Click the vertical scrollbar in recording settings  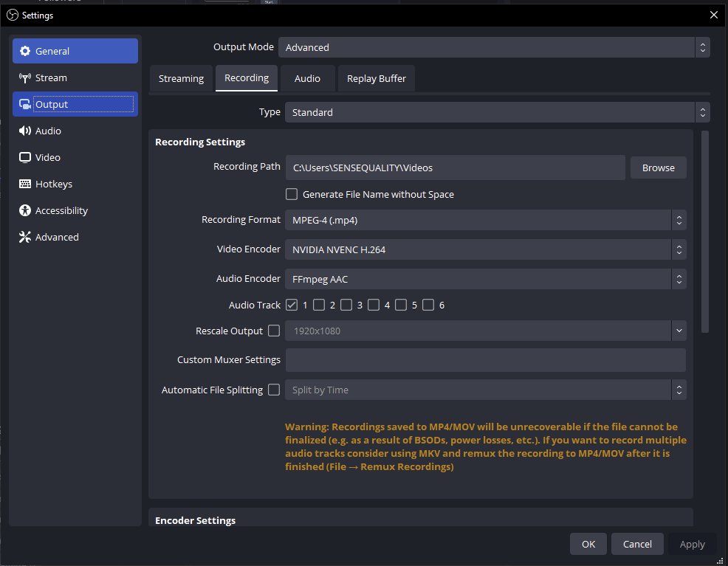click(x=705, y=232)
